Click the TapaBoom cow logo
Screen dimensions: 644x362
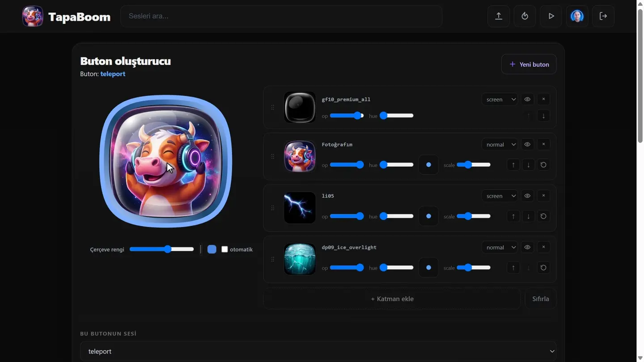33,16
